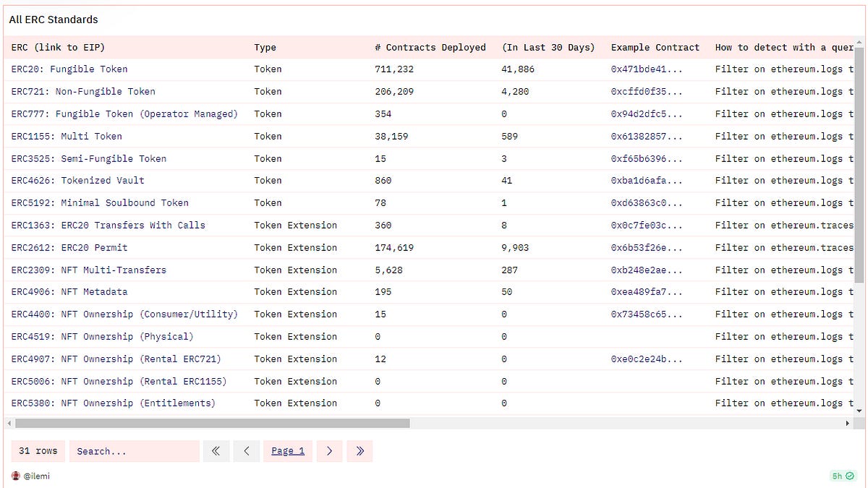Open ERC4519: NFT Ownership (Physical) link
This screenshot has height=488, width=868.
pyautogui.click(x=103, y=337)
